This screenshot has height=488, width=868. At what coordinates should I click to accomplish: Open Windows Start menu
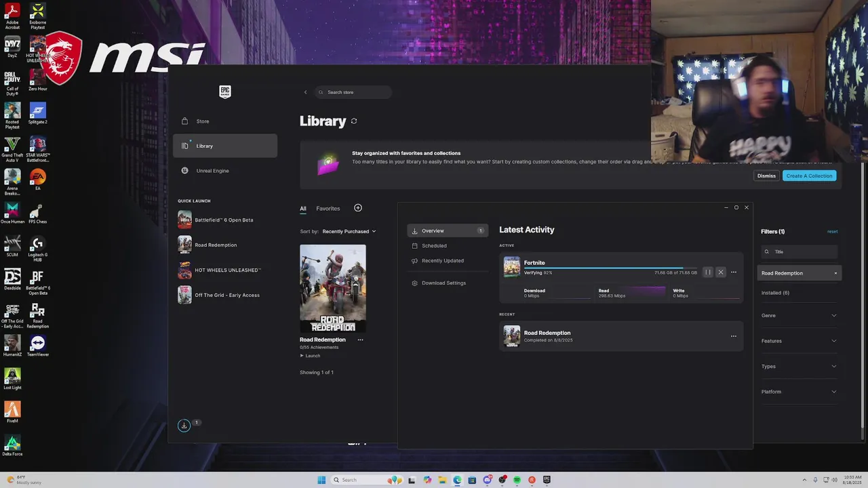pyautogui.click(x=321, y=480)
